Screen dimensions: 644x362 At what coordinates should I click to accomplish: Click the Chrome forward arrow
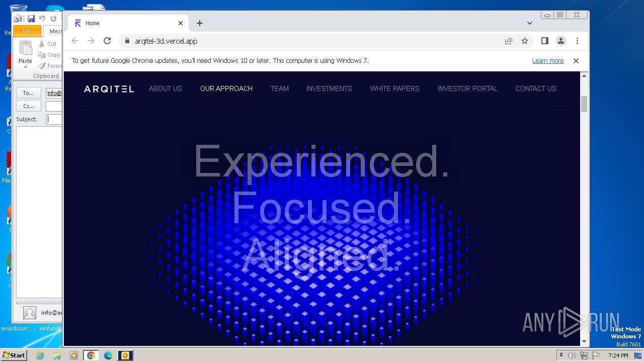click(x=91, y=41)
